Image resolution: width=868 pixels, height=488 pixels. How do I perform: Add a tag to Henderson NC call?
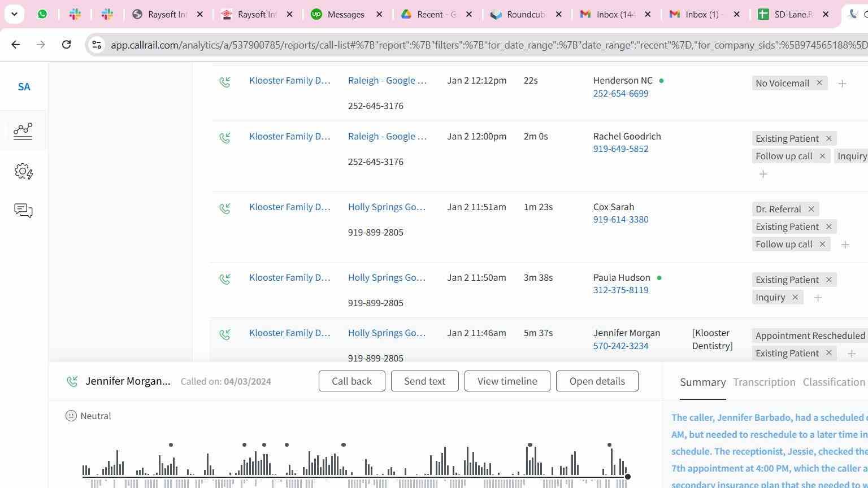tap(842, 84)
